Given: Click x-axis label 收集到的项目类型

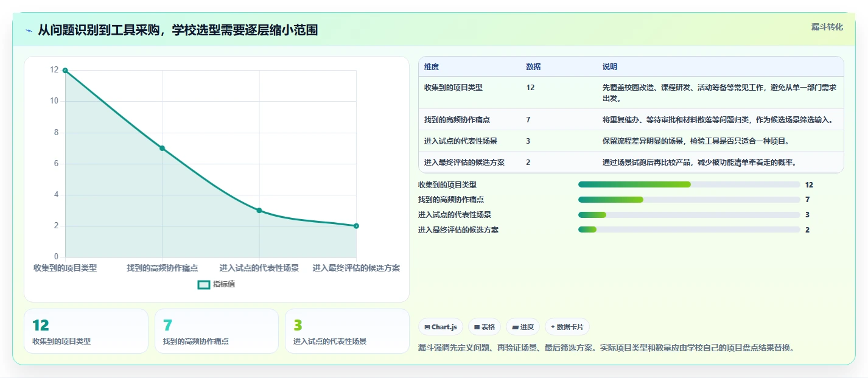Looking at the screenshot, I should pos(65,268).
